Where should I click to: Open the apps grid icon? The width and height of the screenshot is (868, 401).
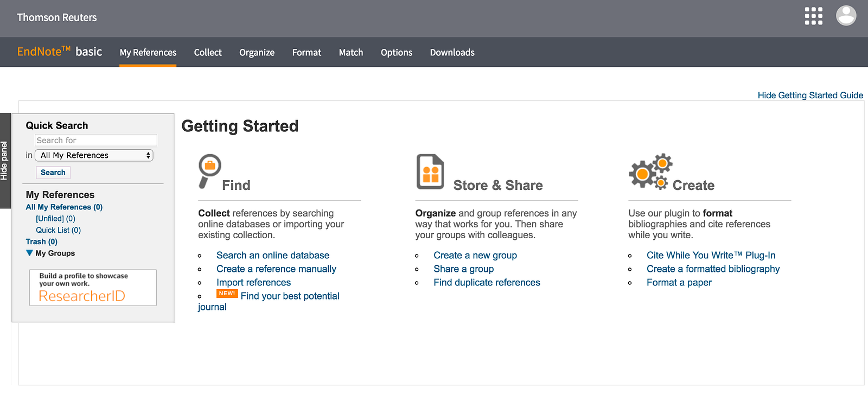[813, 16]
